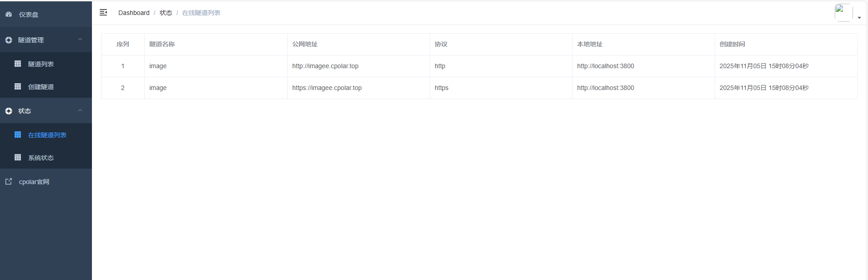Click index cell 1 in the first row
Image resolution: width=868 pixels, height=280 pixels.
point(123,66)
